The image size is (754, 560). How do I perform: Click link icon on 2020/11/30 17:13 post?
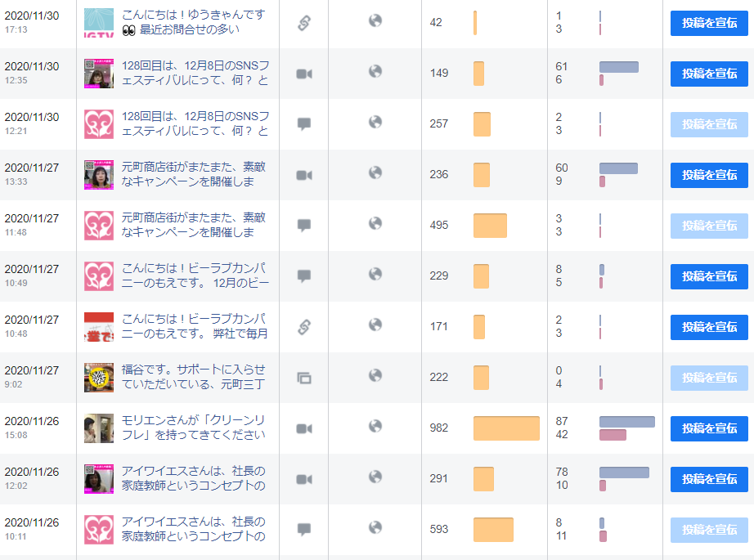coord(304,23)
